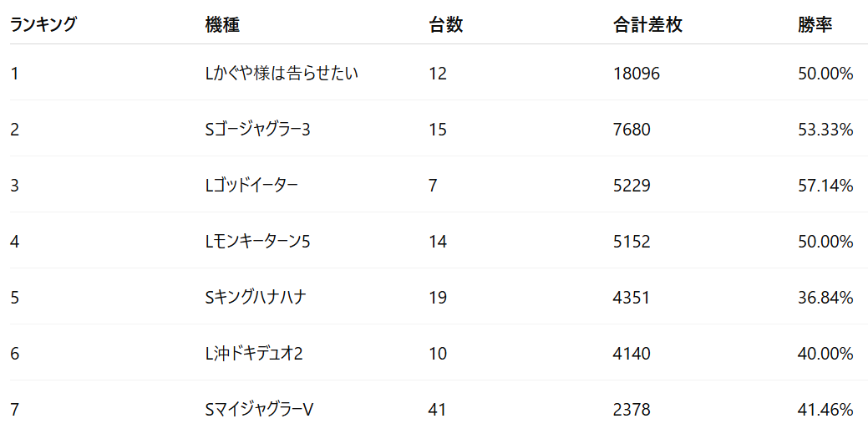Click machine name Lかぐや様は告らせたい

pyautogui.click(x=282, y=74)
